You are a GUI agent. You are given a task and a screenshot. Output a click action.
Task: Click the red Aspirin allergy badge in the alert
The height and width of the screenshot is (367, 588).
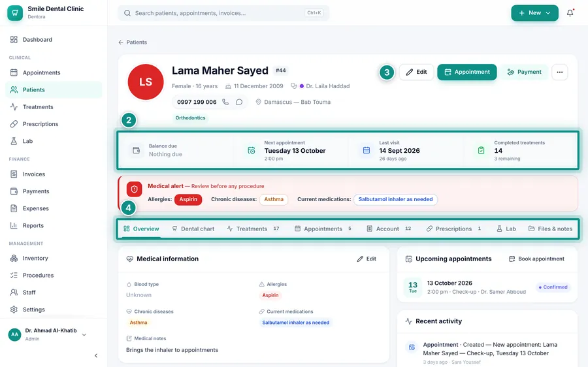(188, 199)
